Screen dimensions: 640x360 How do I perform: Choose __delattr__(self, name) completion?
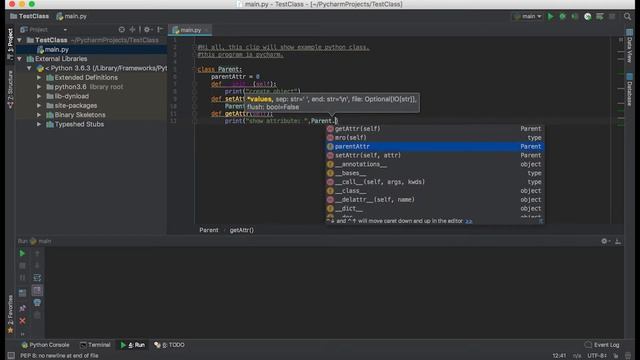tap(435, 200)
